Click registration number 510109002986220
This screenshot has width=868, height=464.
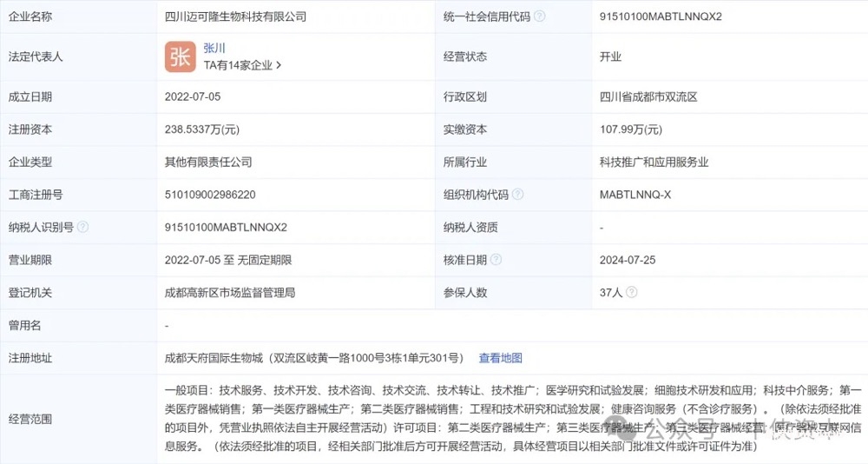click(x=210, y=195)
